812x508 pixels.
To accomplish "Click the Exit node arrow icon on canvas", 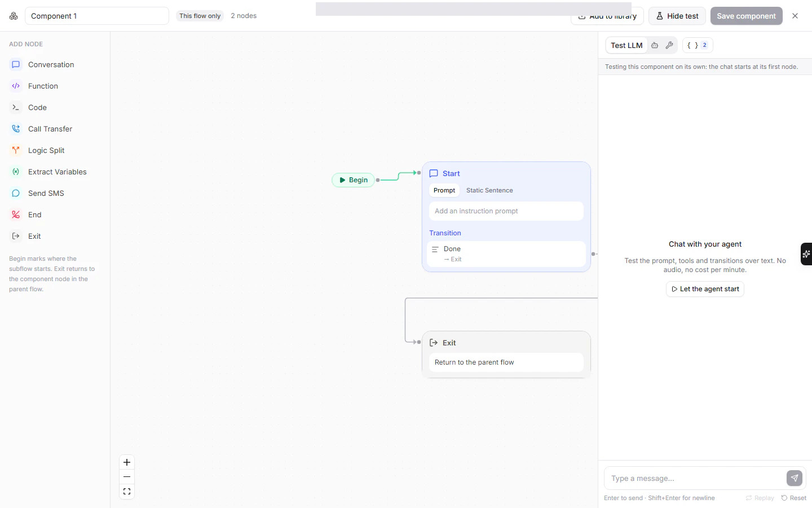I will pos(434,343).
